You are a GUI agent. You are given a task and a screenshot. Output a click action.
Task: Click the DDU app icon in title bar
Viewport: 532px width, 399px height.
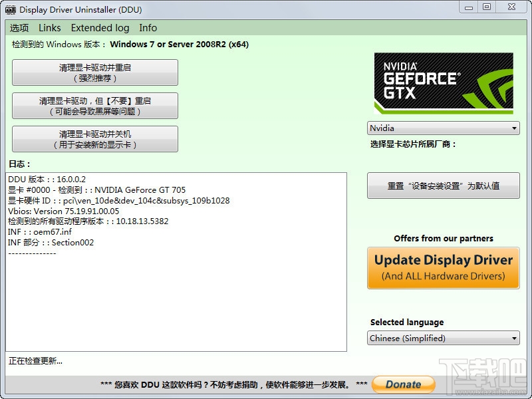coord(11,9)
